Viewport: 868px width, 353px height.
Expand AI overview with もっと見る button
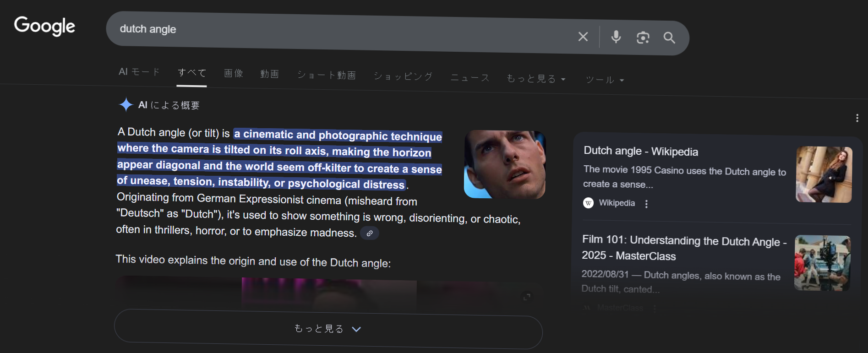point(328,329)
